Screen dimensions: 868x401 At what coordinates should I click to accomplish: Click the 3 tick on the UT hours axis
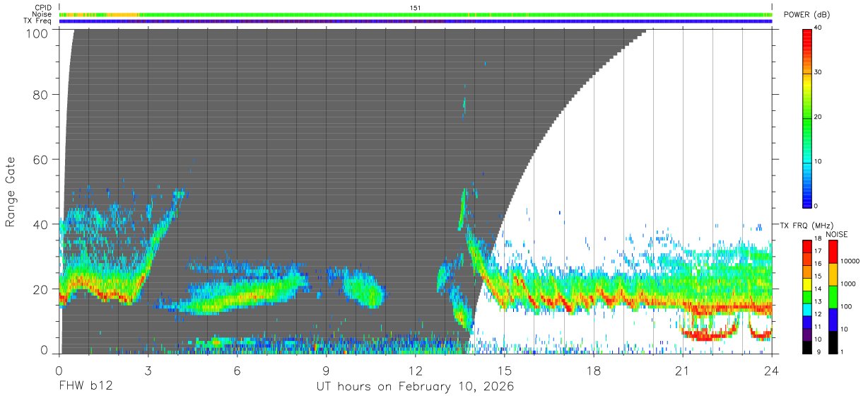[148, 370]
